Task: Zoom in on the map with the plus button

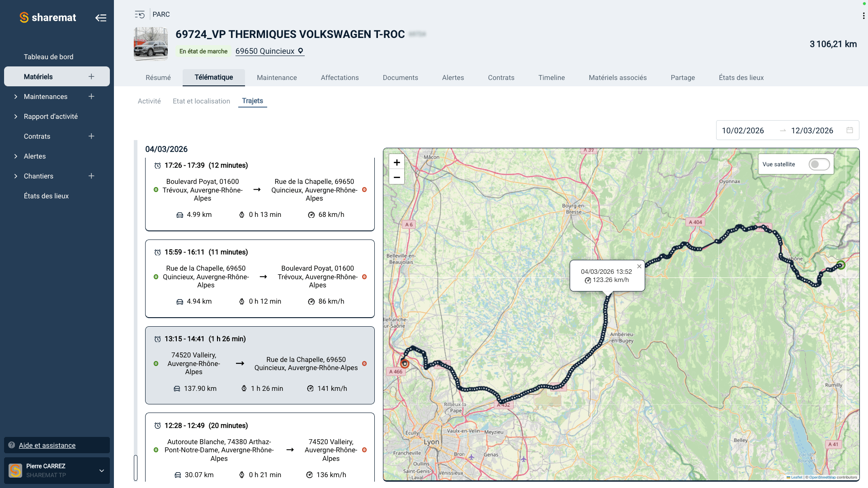Action: [x=397, y=162]
